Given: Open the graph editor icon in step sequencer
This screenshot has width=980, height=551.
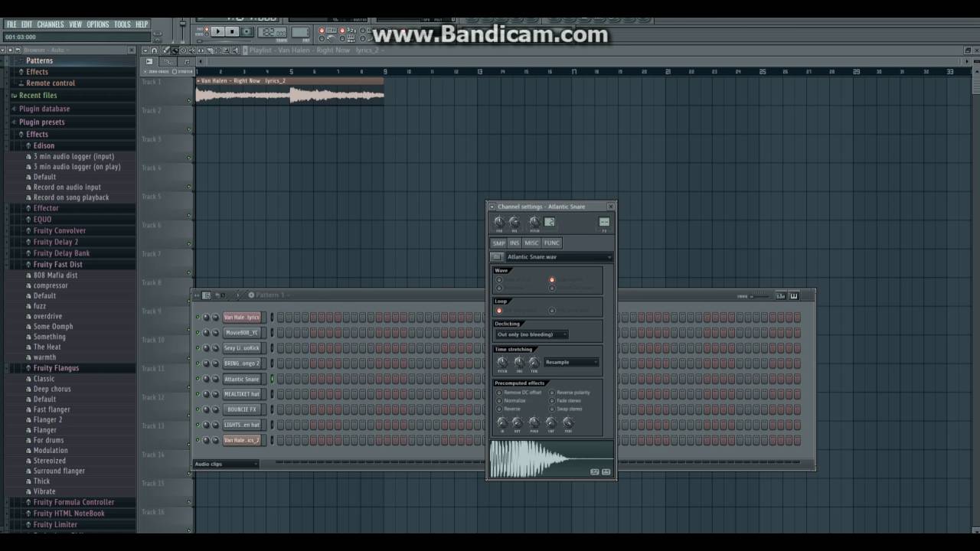Looking at the screenshot, I should pos(780,296).
